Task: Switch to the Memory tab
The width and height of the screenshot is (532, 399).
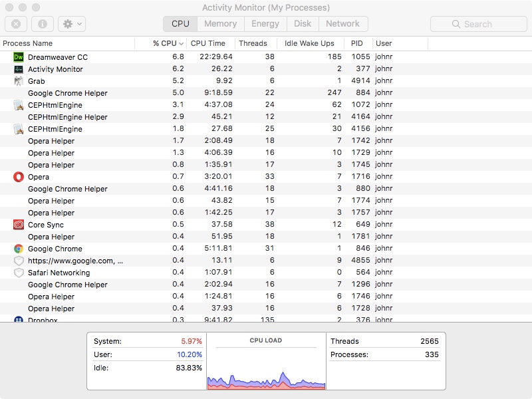Action: [220, 24]
